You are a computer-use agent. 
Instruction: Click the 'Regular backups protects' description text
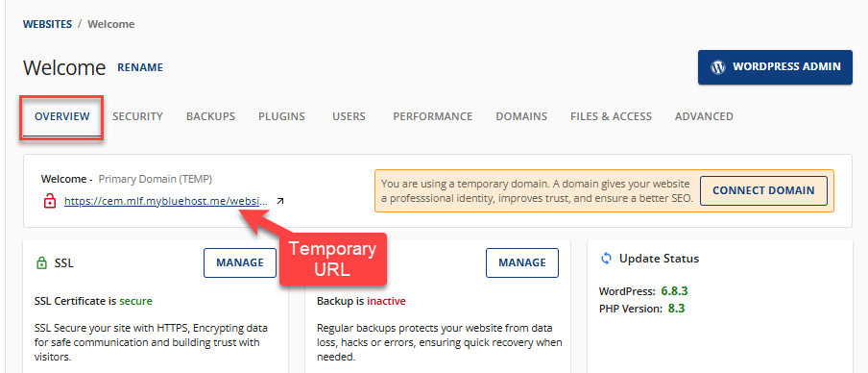click(440, 342)
